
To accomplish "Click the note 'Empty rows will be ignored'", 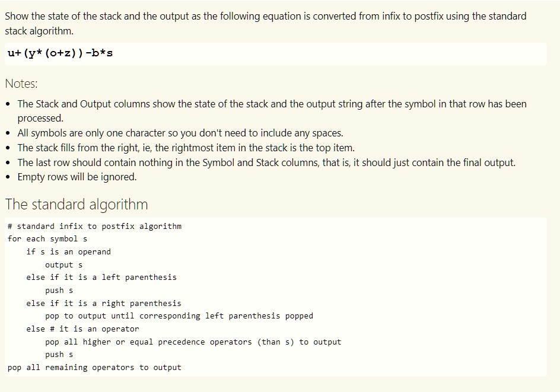I will [77, 177].
